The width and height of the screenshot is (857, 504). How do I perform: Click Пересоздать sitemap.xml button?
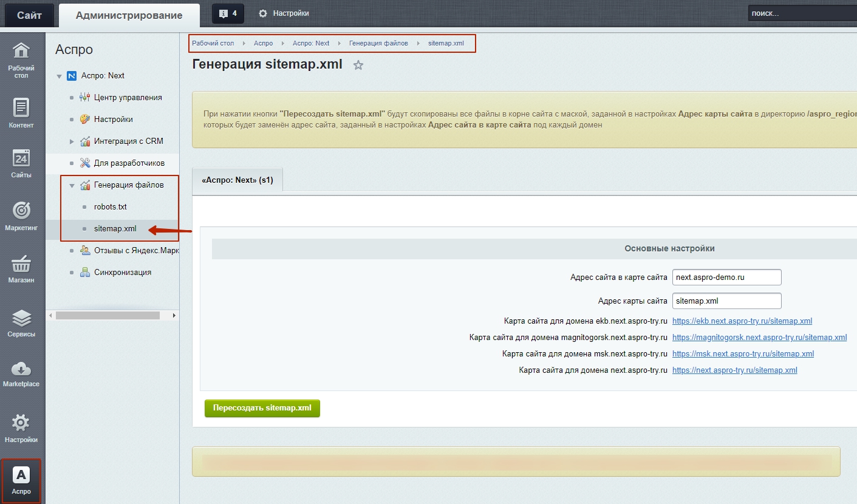click(x=262, y=408)
